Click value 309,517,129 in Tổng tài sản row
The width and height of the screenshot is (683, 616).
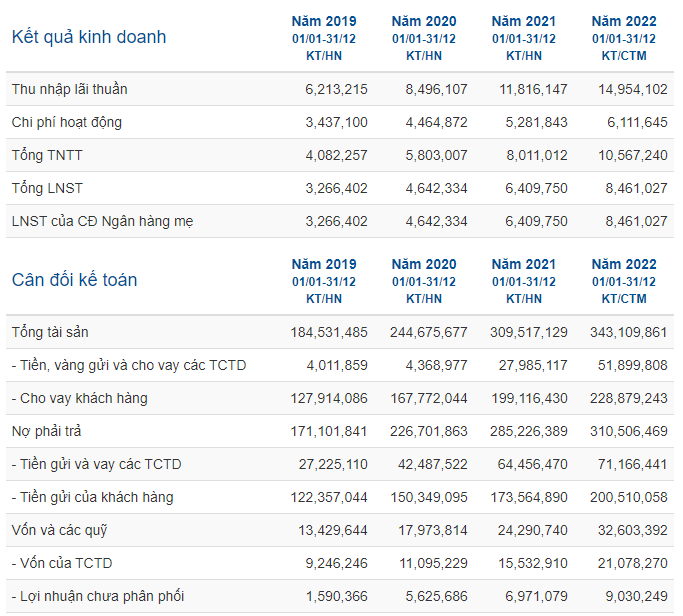(529, 332)
